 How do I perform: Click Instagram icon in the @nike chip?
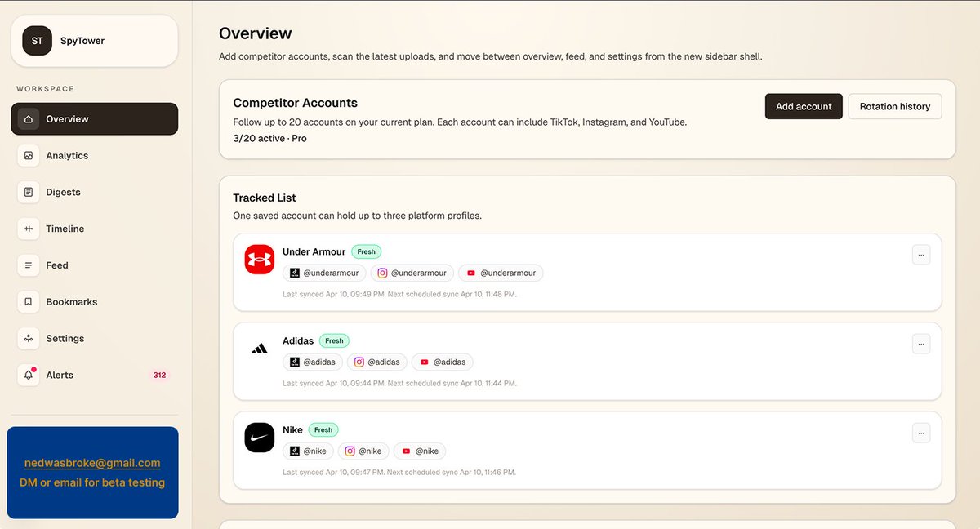(350, 451)
